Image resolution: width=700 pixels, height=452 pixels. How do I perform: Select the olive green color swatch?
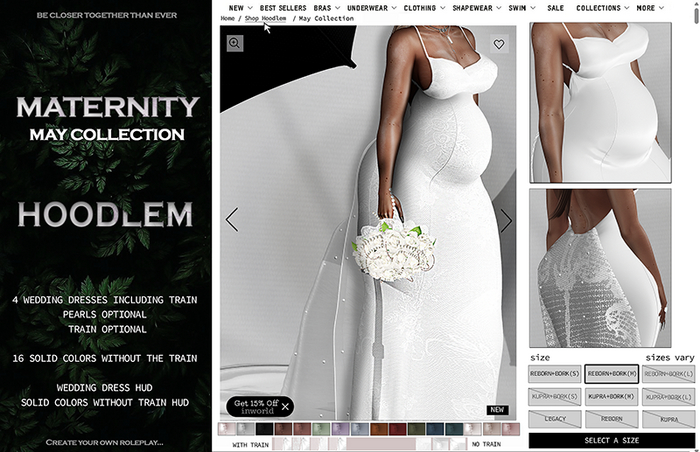coord(416,429)
